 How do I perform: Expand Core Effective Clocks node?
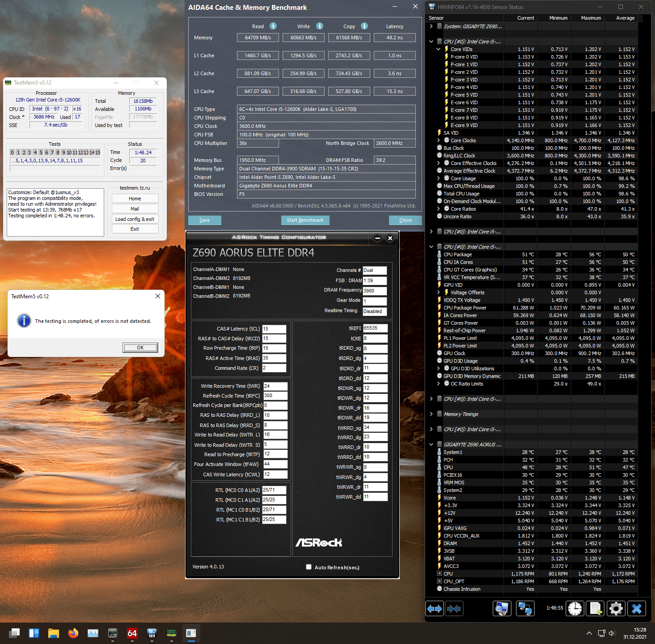click(439, 163)
